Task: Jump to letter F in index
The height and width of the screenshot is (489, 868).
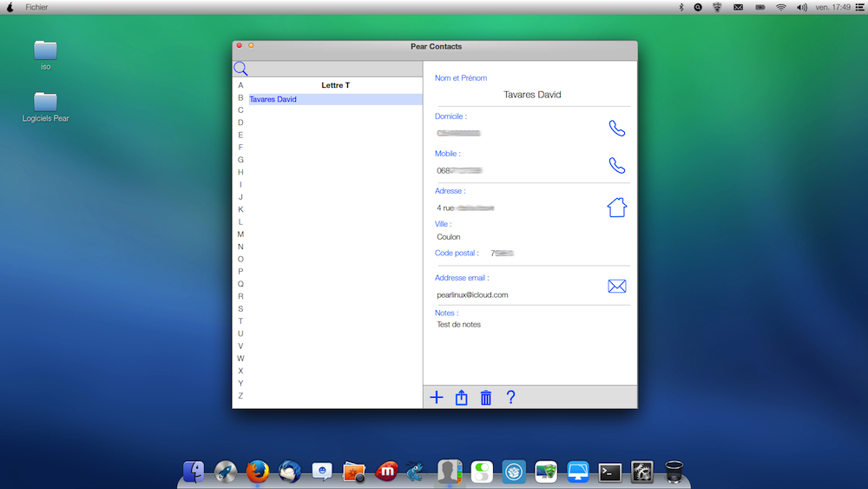Action: (x=240, y=148)
